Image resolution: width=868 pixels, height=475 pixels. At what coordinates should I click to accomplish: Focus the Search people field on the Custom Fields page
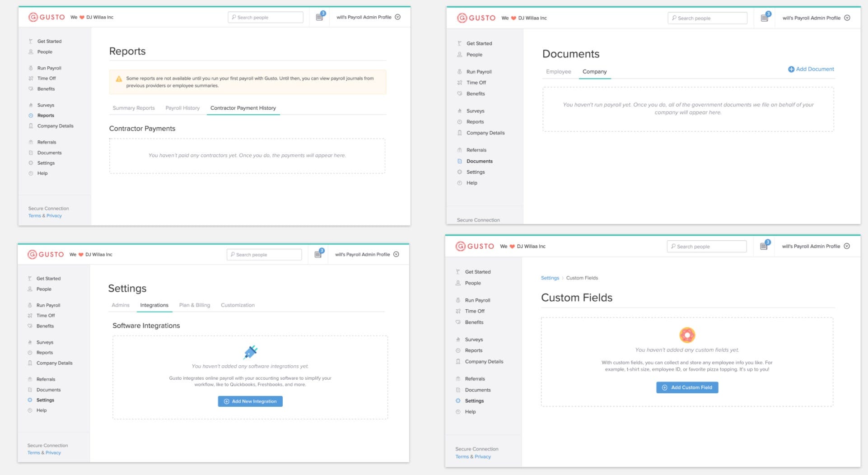[x=707, y=247]
